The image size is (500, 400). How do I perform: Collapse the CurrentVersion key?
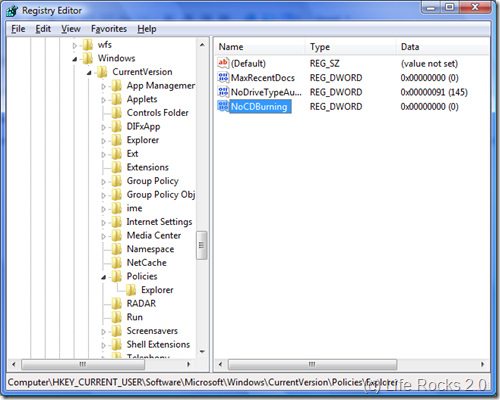tap(89, 73)
